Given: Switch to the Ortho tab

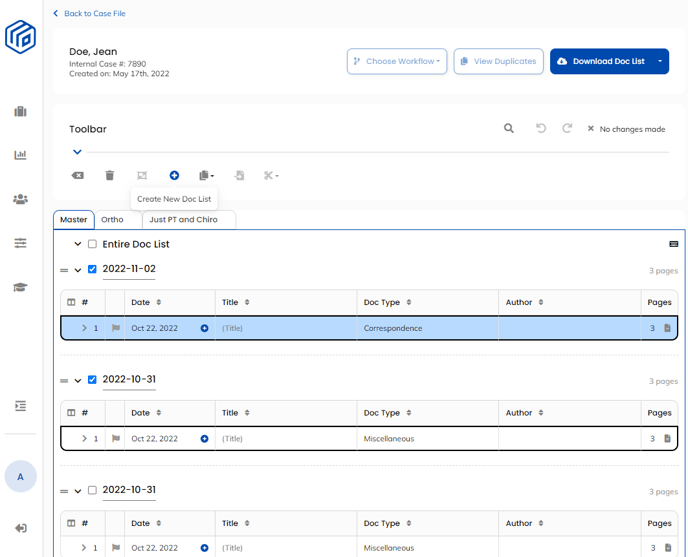Looking at the screenshot, I should 112,219.
